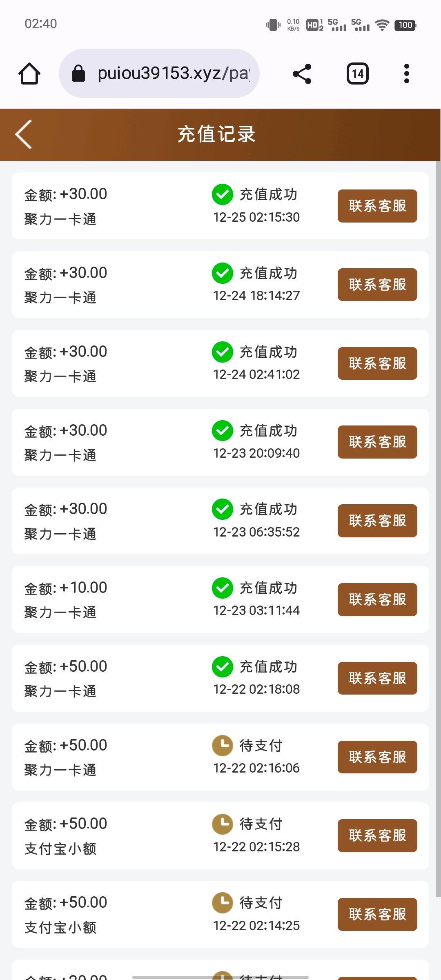
Task: Open the tab switcher showing 14 tabs
Action: [358, 74]
